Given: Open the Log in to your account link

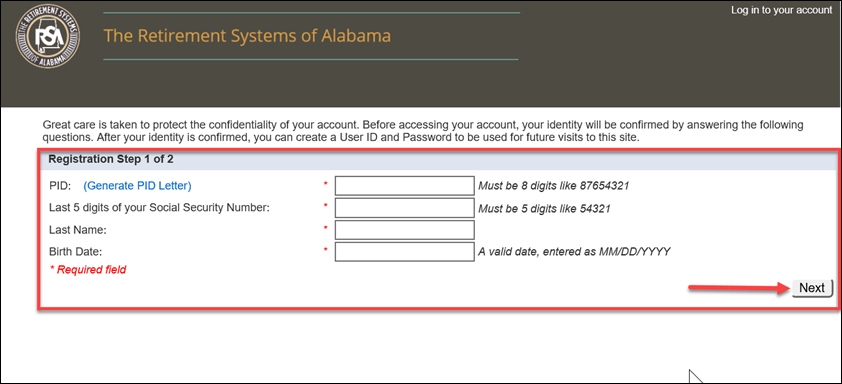Looking at the screenshot, I should [x=781, y=10].
